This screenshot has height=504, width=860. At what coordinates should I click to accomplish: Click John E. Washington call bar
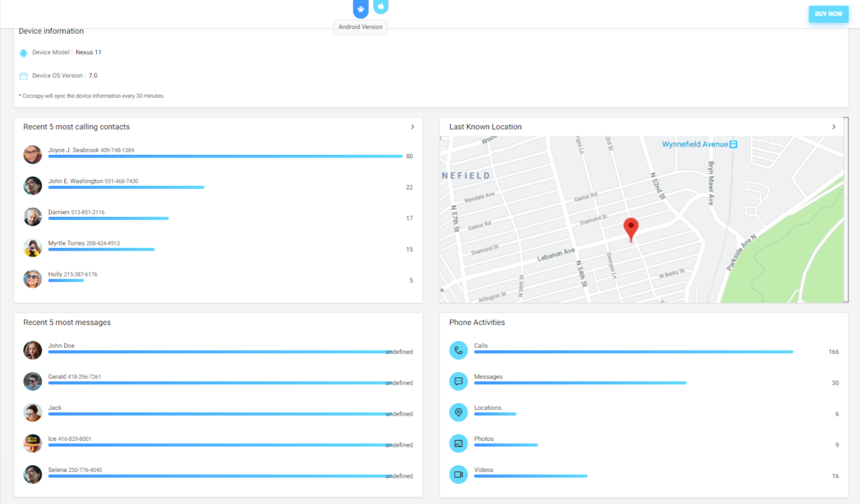coord(126,187)
